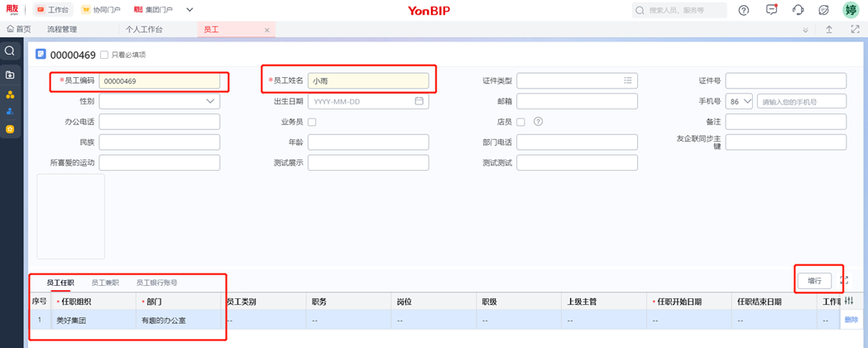Click the 年龄 input field
The width and height of the screenshot is (868, 348).
tap(368, 143)
